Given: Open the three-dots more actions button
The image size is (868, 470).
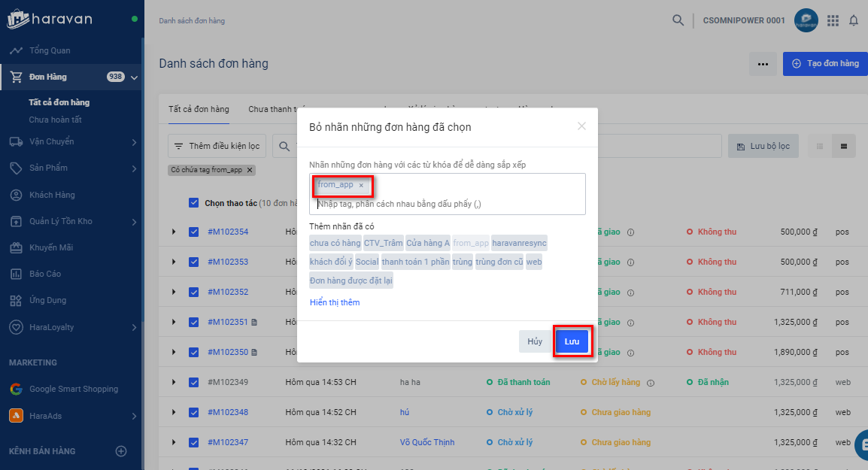Looking at the screenshot, I should 763,64.
